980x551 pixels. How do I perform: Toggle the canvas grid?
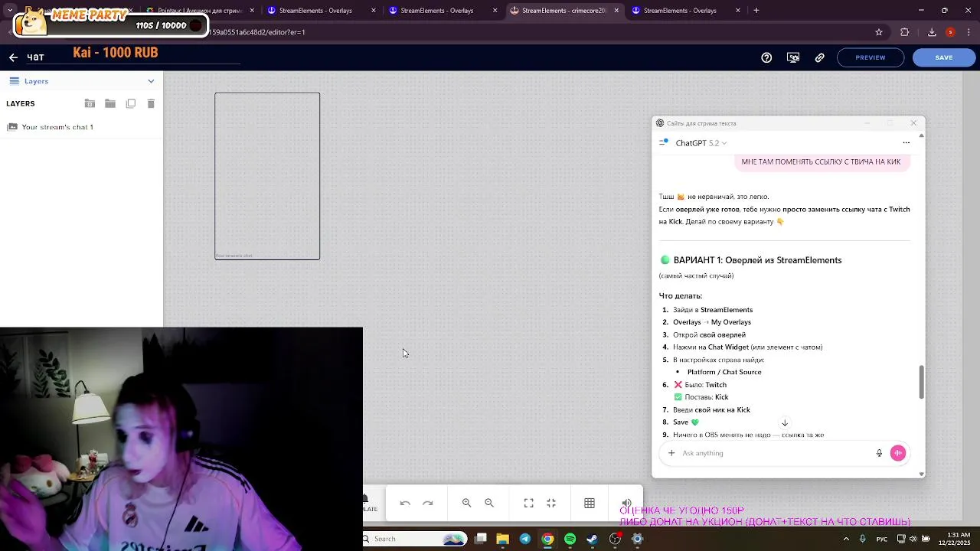(590, 503)
